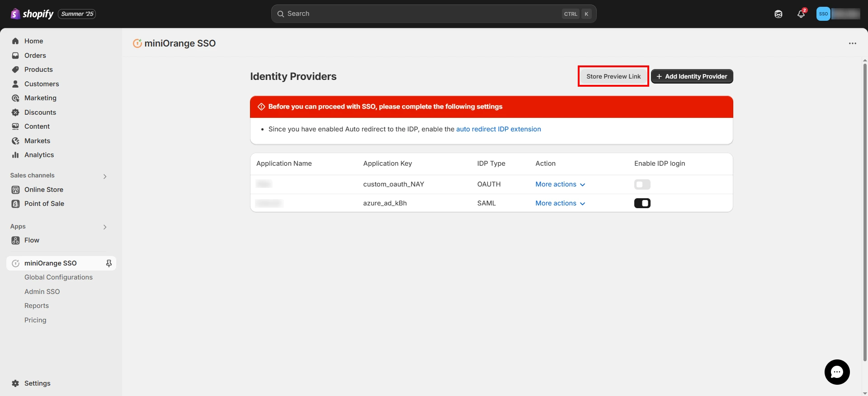Open More actions for custom_oauth_NAY
Screen dimensions: 868x396
pyautogui.click(x=560, y=184)
